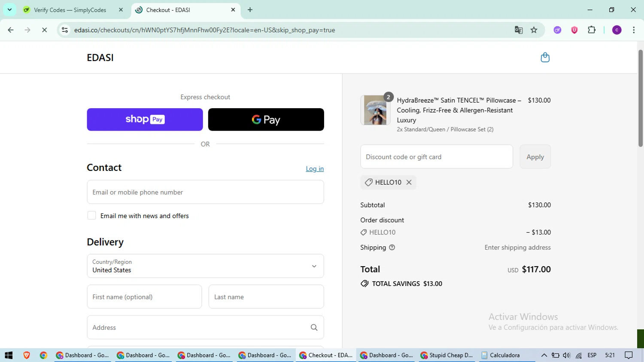Click the Express checkout heading
Viewport: 644px width, 362px height.
coord(205,97)
